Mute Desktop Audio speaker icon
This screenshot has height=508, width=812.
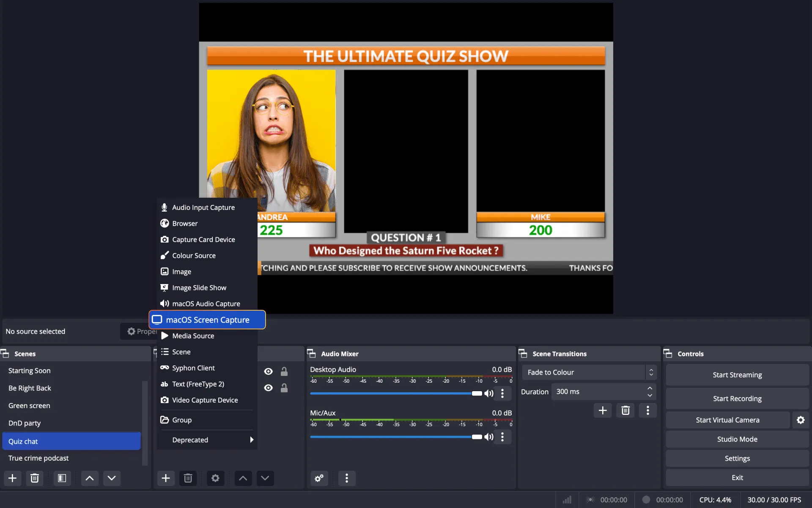point(489,393)
